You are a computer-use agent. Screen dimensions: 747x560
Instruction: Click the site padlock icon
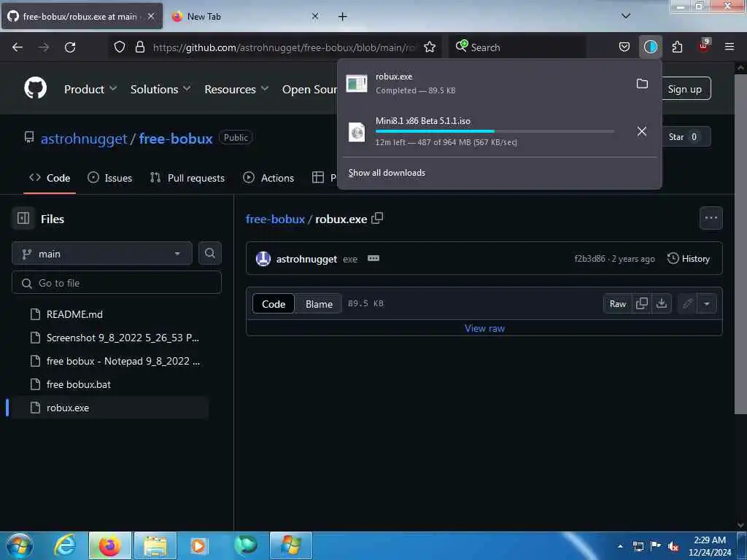point(139,47)
